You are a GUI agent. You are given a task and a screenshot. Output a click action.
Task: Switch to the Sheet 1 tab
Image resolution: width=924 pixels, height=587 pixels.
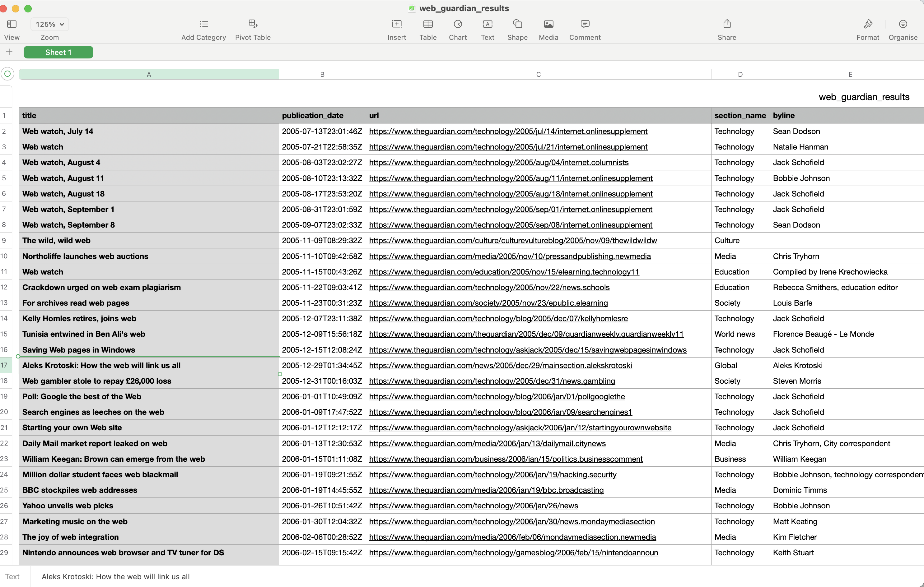point(58,53)
